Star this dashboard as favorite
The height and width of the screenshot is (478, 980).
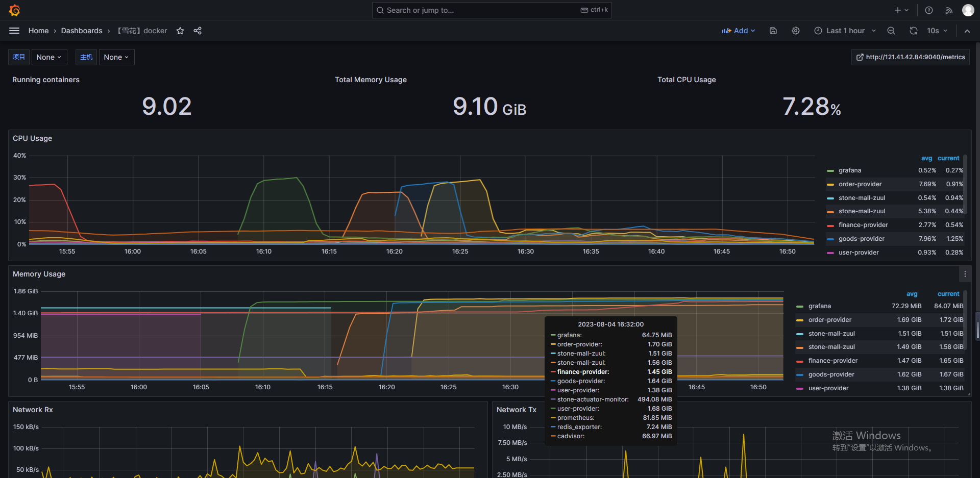(x=180, y=31)
